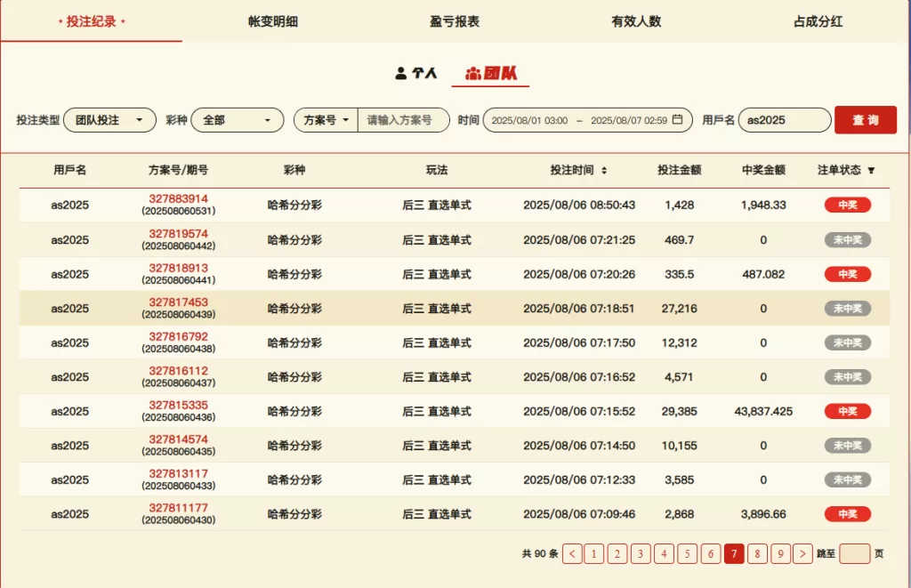
Task: Go to page 6
Action: pyautogui.click(x=711, y=553)
